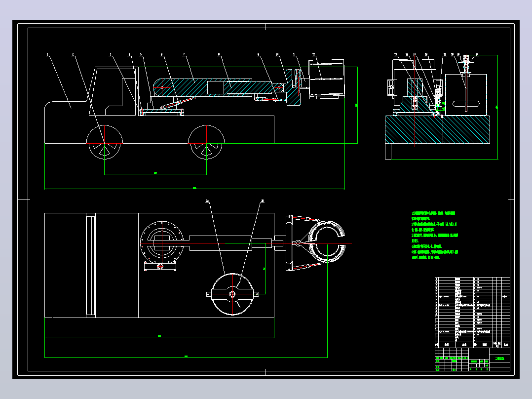Pick the front wheel center in elevation view
This screenshot has height=399, width=532.
[x=105, y=143]
